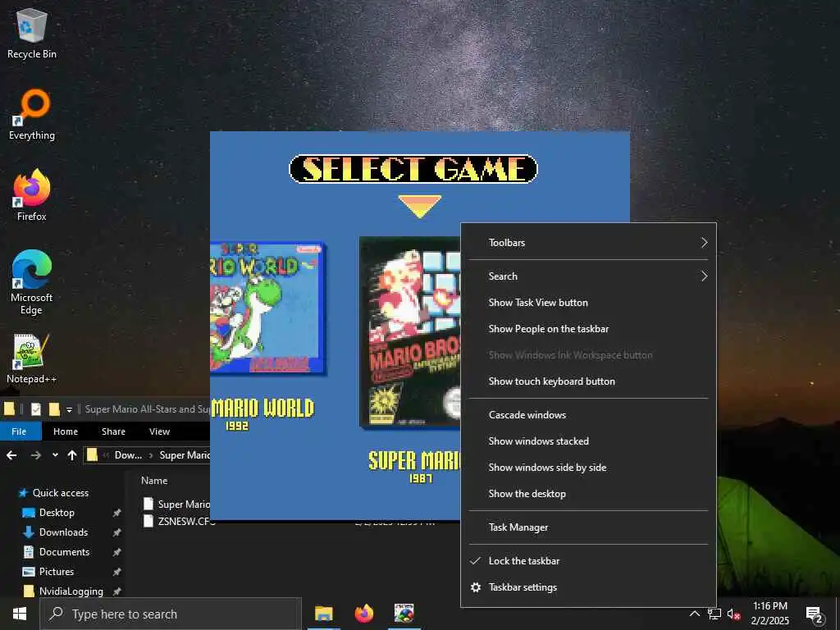Open the network status tray icon
840x630 pixels.
[x=714, y=614]
